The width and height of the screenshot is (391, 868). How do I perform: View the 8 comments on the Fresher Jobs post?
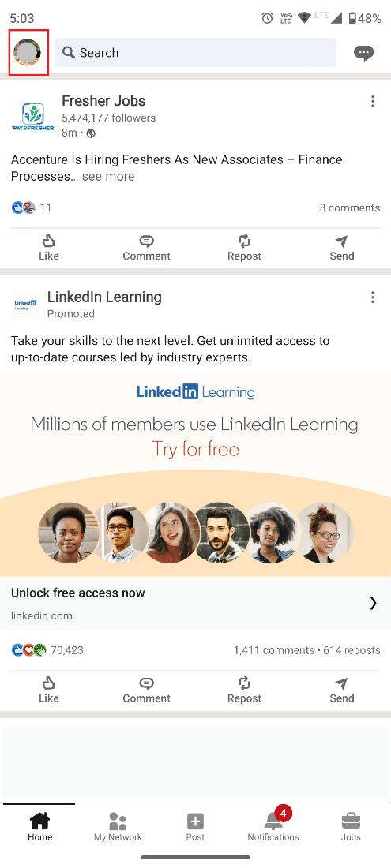pyautogui.click(x=349, y=208)
